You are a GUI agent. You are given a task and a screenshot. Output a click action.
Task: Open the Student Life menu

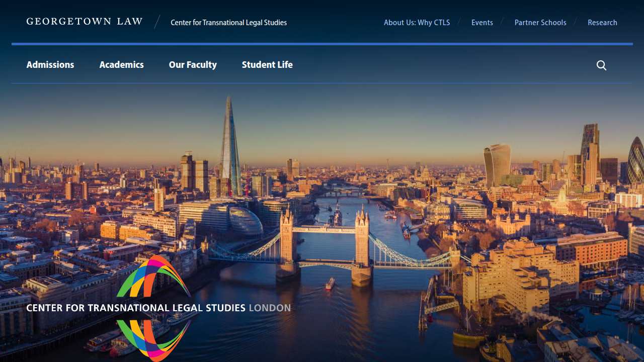click(x=267, y=65)
